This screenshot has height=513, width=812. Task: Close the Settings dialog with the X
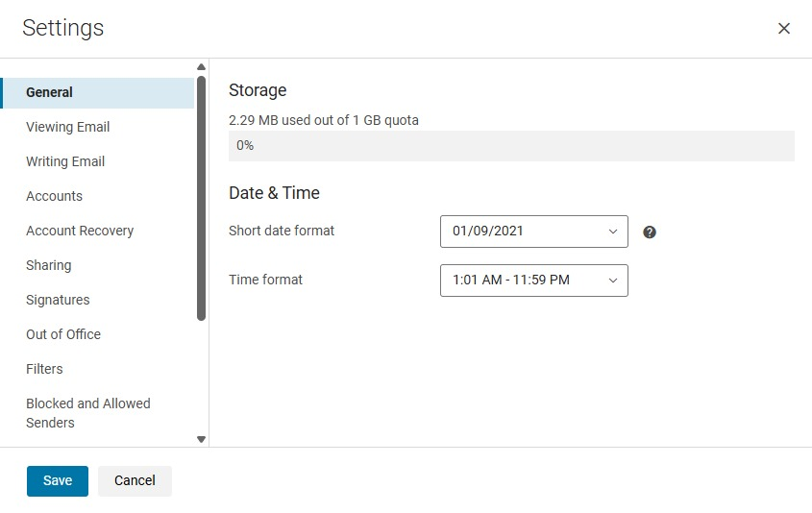pos(783,29)
